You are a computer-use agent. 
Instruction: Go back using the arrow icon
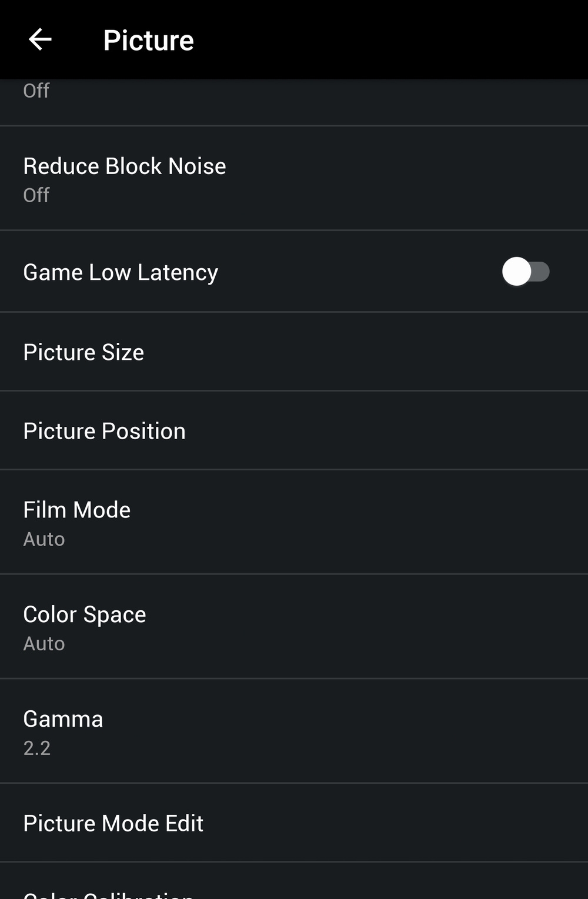point(40,40)
